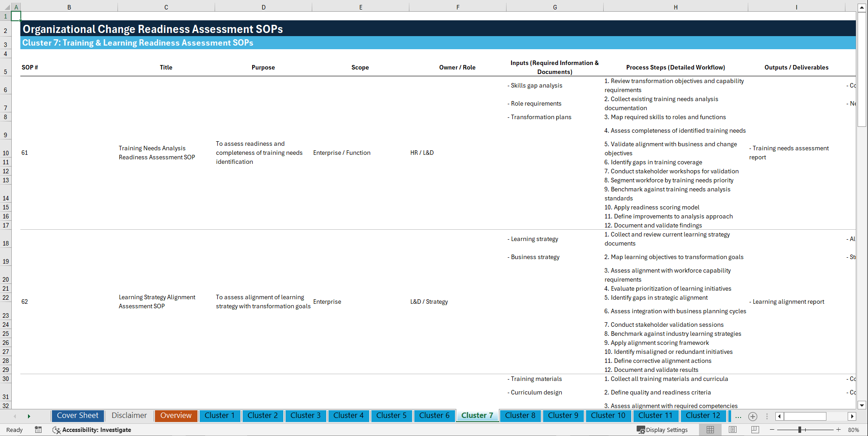The height and width of the screenshot is (436, 868).
Task: Select the Disclaimer sheet tab
Action: (x=129, y=416)
